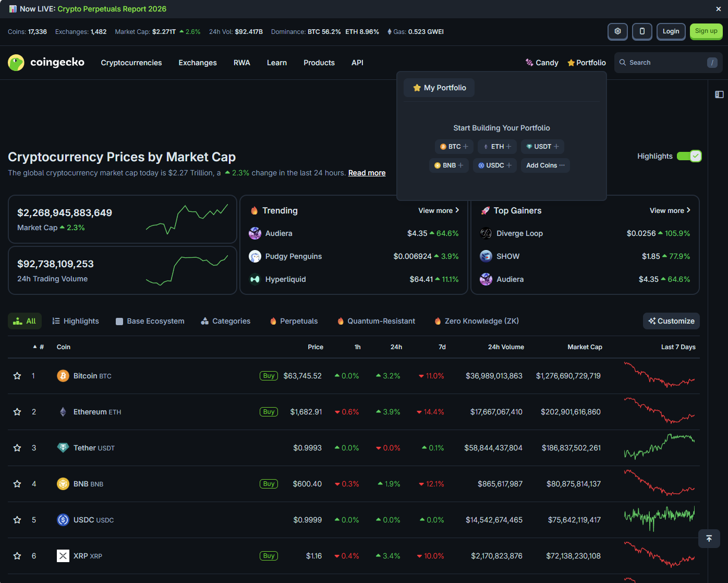Click the Ethereum coin icon
The height and width of the screenshot is (583, 728).
[x=63, y=412]
